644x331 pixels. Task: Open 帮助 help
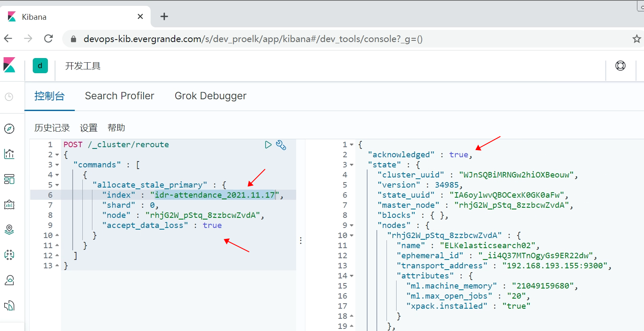(x=116, y=128)
